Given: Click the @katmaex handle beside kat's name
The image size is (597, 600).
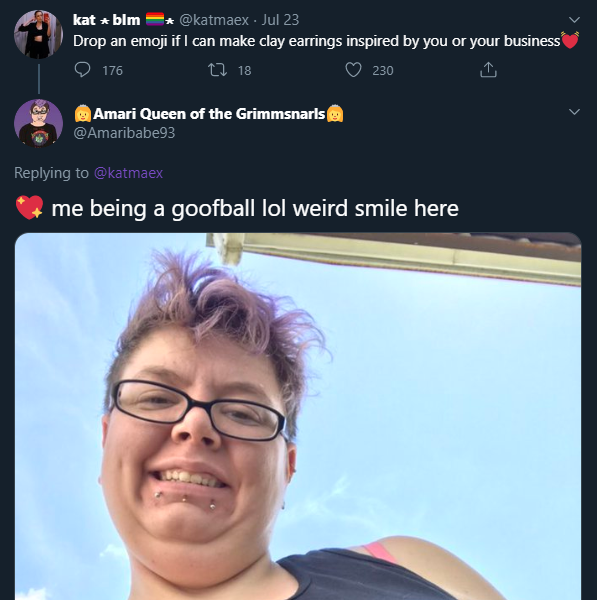Looking at the screenshot, I should 214,20.
